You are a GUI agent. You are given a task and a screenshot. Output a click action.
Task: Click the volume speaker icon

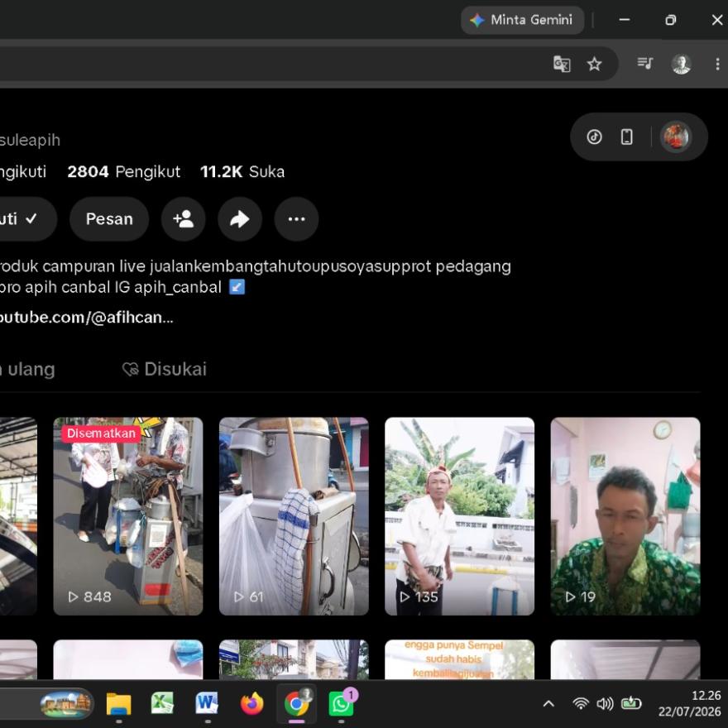point(605,704)
